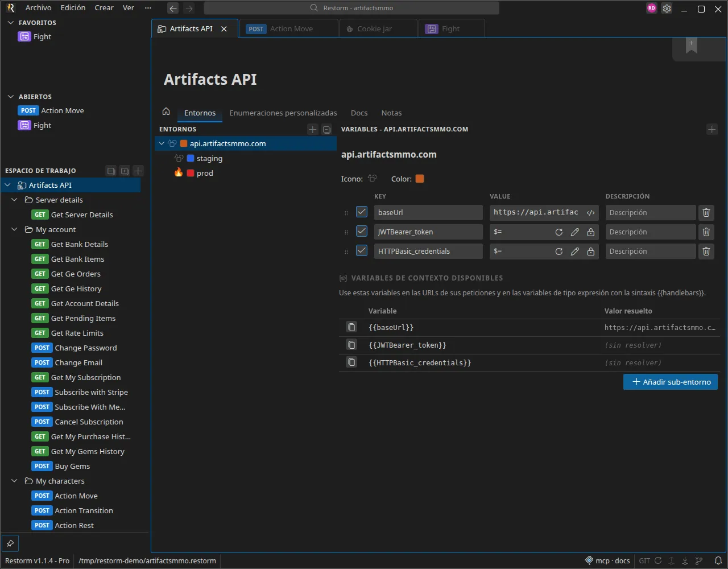728x569 pixels.
Task: Collapse the Server details folder
Action: coord(15,200)
